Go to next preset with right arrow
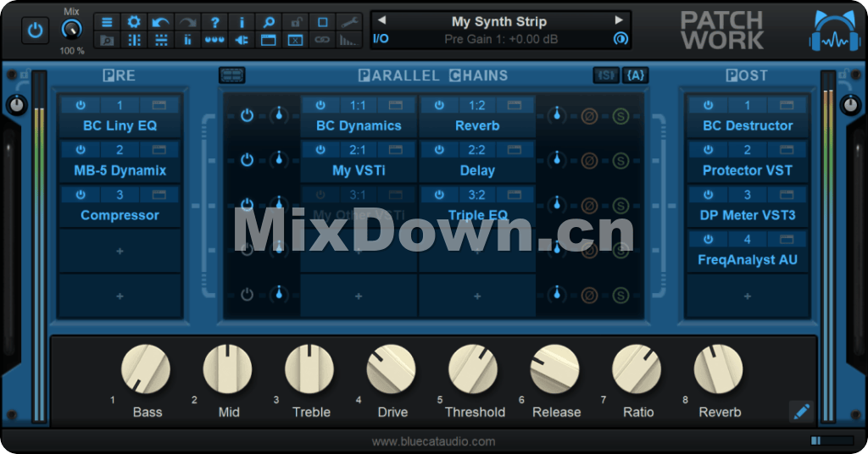The height and width of the screenshot is (454, 868). [619, 20]
